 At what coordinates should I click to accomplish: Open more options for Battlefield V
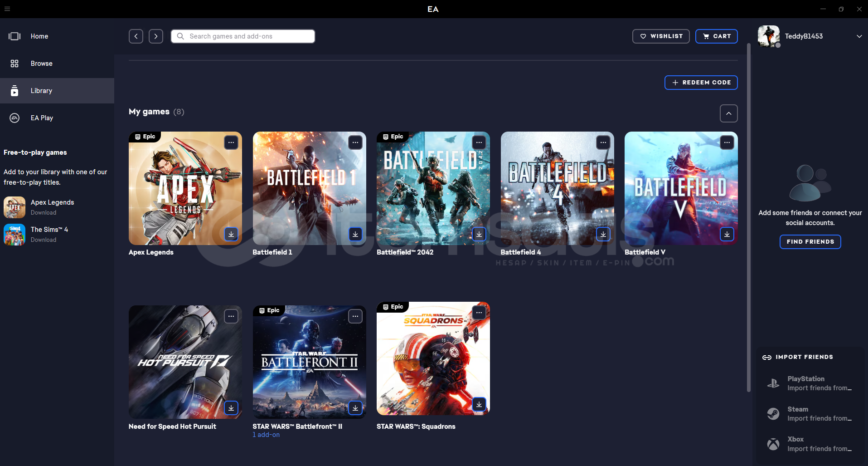pos(727,142)
